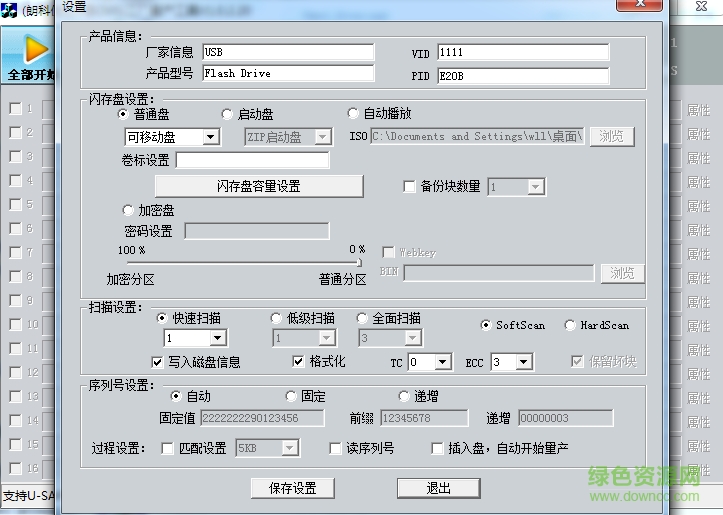Enable the 读序列号 checkbox
Image resolution: width=723 pixels, height=515 pixels.
(x=335, y=448)
